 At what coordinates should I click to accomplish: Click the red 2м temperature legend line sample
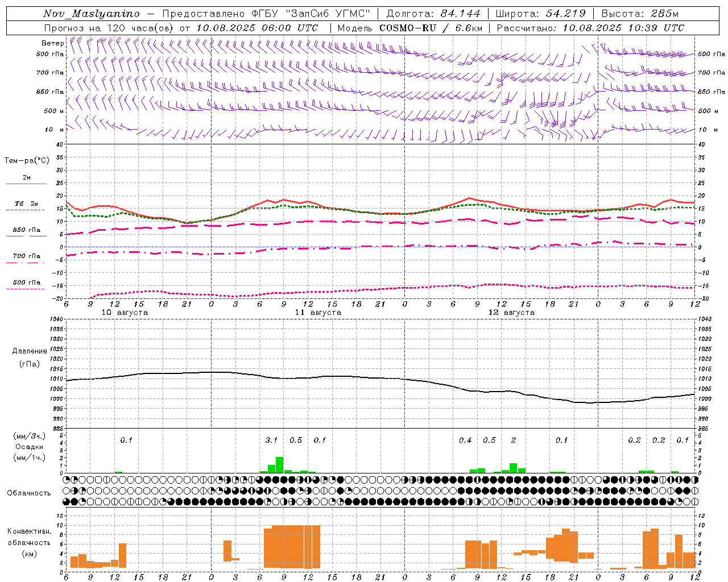click(x=26, y=184)
